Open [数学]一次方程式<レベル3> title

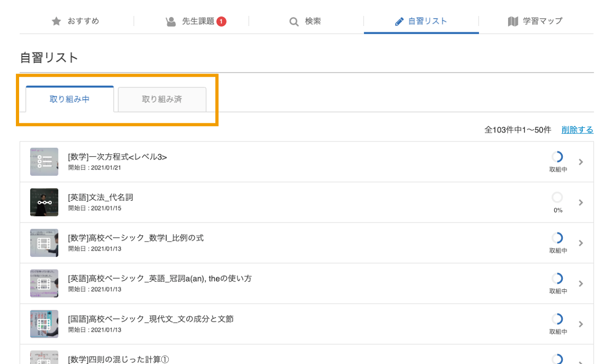coord(117,157)
